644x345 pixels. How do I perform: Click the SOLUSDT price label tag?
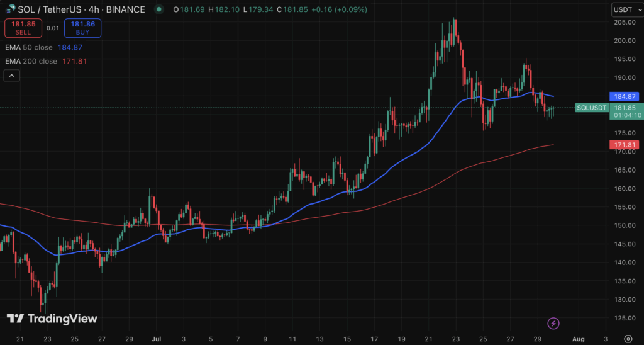tap(591, 108)
